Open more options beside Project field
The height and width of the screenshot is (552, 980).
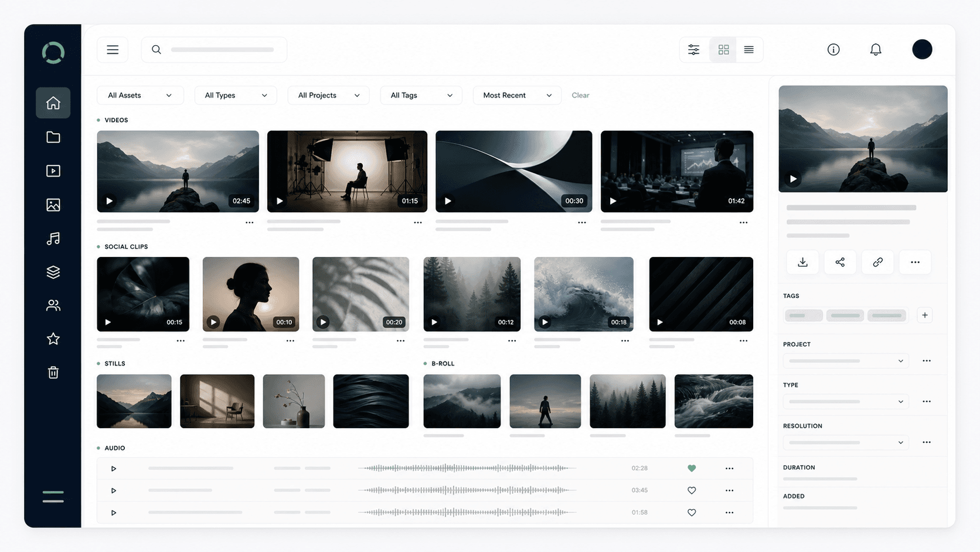pyautogui.click(x=926, y=361)
